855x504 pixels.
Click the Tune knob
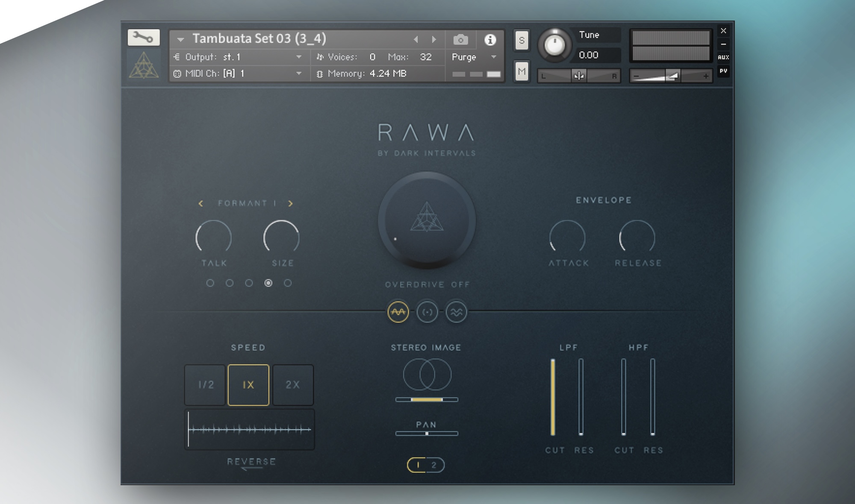[554, 45]
